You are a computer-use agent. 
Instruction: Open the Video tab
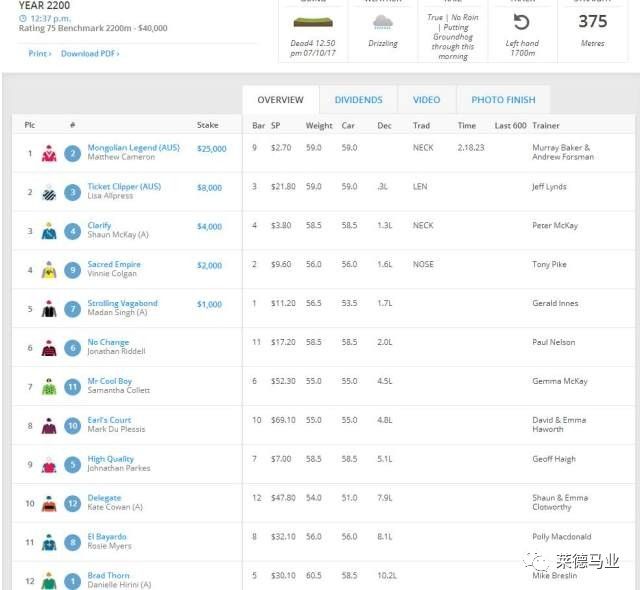[426, 100]
